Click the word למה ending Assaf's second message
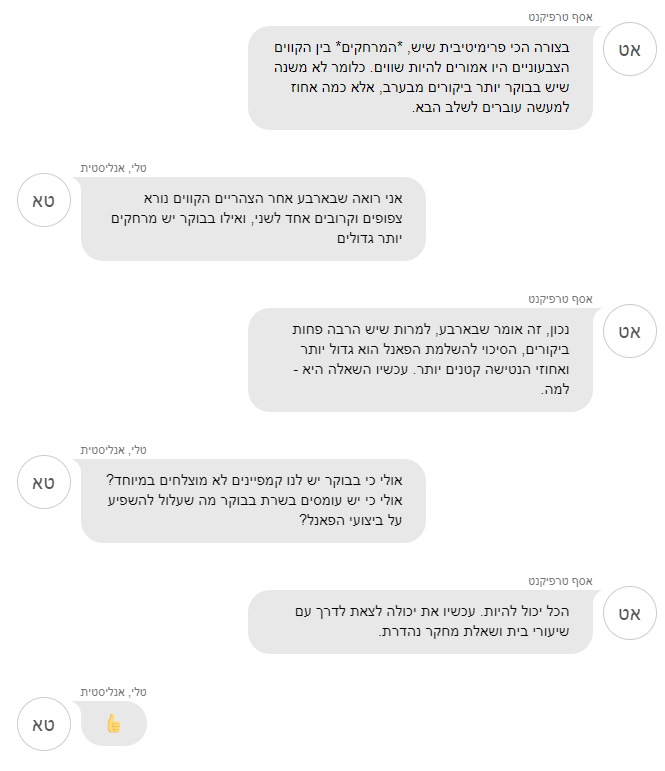The width and height of the screenshot is (665, 771). [558, 390]
